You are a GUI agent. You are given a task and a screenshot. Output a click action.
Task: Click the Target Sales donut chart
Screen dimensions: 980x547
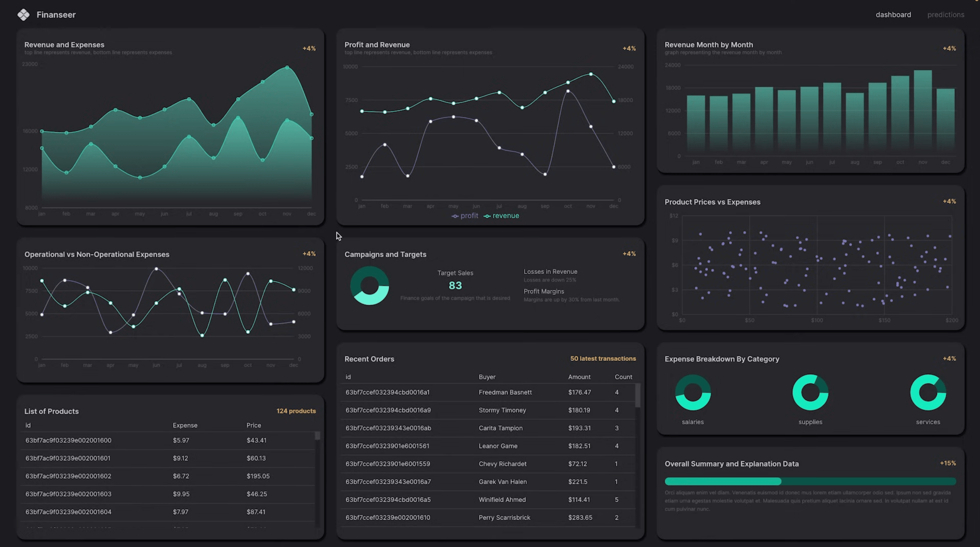[x=370, y=285]
